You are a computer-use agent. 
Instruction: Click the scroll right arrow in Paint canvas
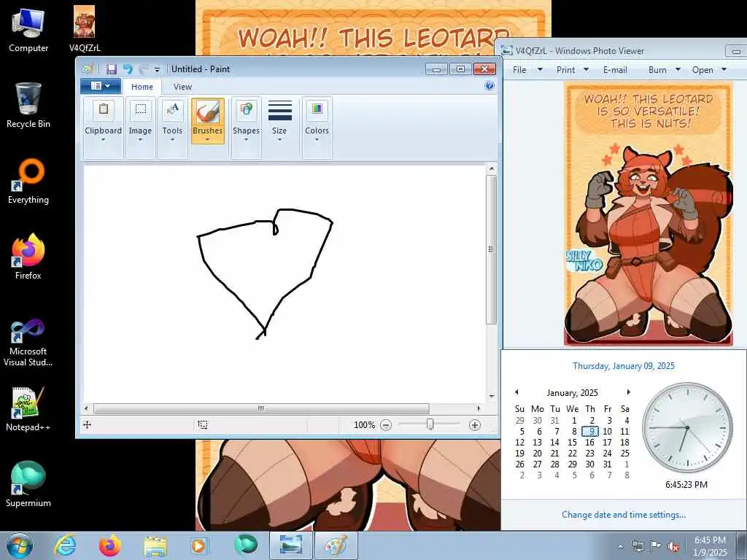tap(479, 408)
